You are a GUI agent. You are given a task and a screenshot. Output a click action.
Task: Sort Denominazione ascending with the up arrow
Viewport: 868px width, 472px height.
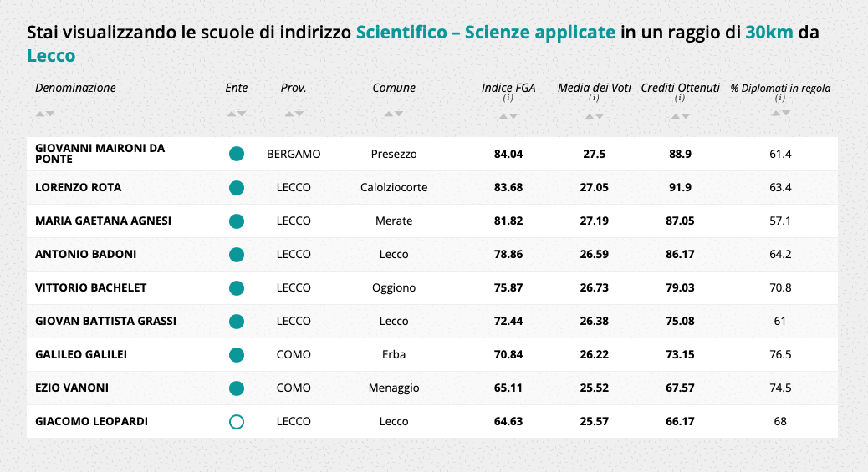pos(40,114)
